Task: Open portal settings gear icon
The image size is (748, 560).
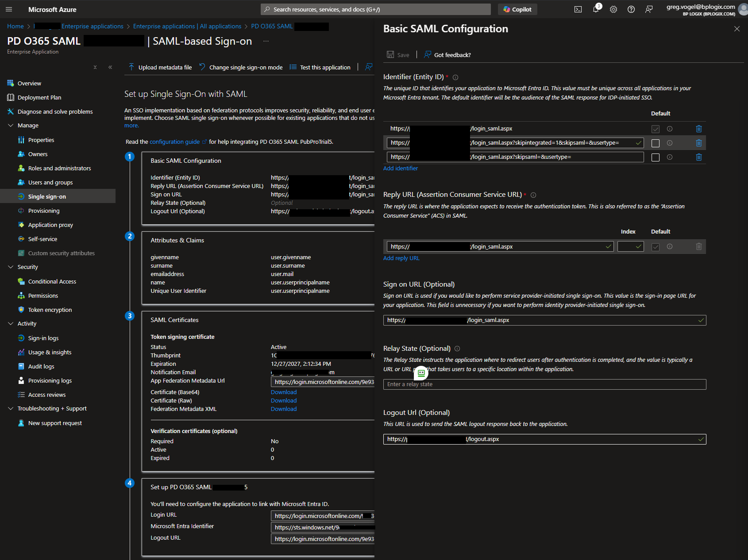Action: coord(613,9)
